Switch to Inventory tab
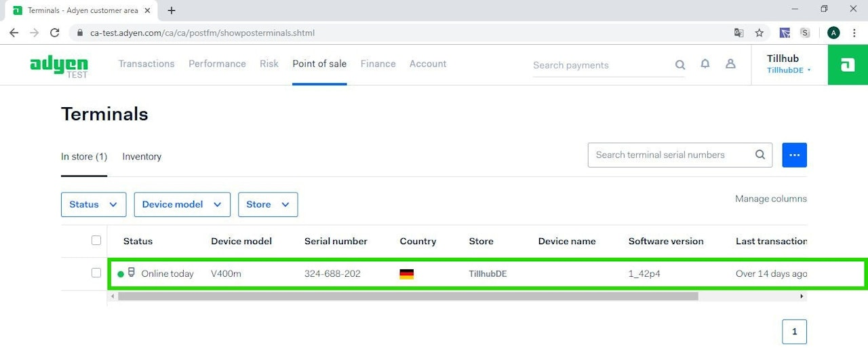 coord(142,157)
